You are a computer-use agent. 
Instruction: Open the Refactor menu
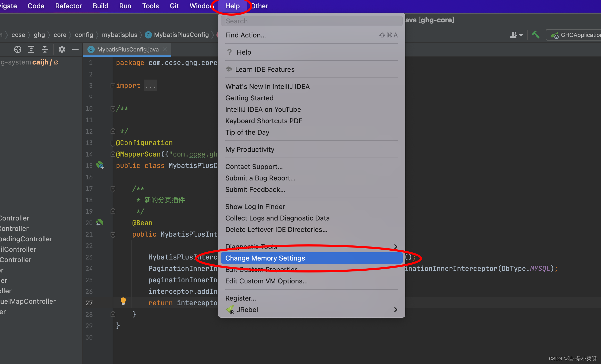click(x=68, y=6)
